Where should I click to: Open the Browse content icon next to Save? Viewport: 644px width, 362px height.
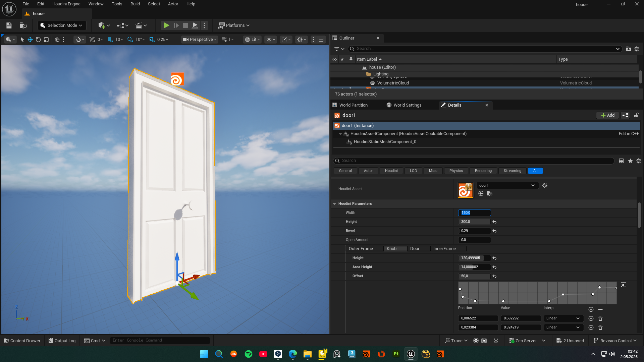(23, 25)
